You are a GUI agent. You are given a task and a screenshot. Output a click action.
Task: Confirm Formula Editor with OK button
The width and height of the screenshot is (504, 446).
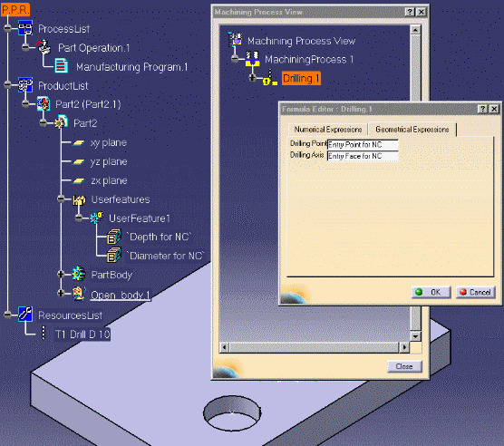point(431,292)
